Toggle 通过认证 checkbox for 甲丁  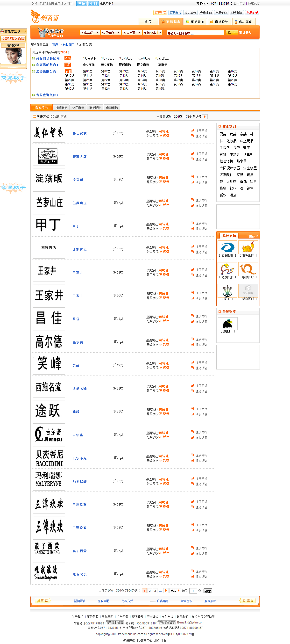(x=192, y=229)
